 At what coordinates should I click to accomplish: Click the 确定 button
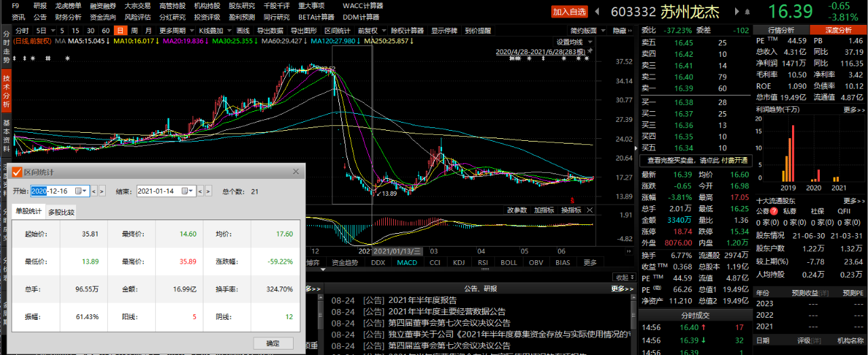pyautogui.click(x=273, y=343)
